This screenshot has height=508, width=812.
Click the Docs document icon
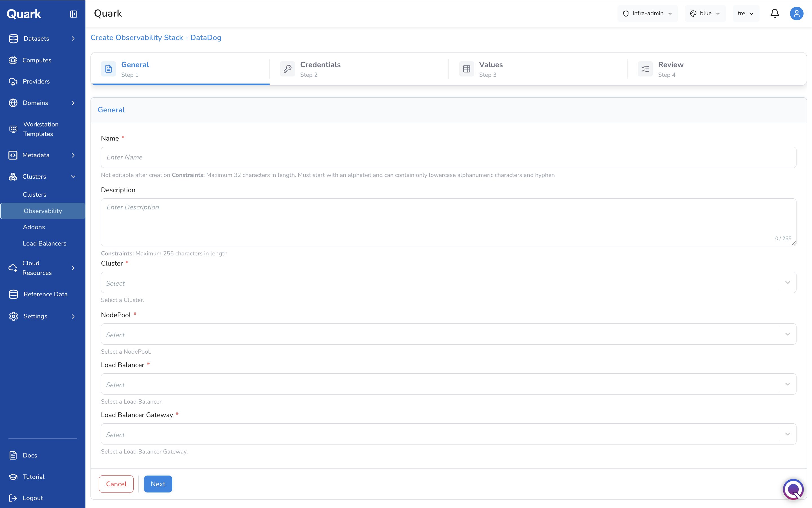[x=13, y=455]
